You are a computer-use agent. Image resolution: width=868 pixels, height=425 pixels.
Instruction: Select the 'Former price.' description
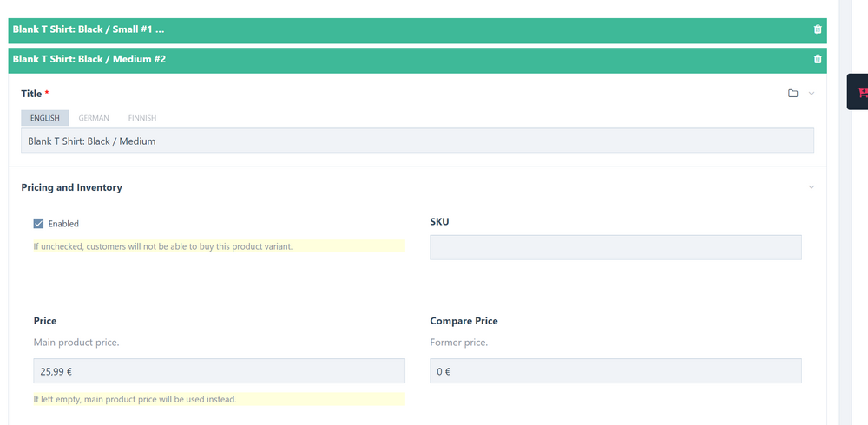(x=459, y=343)
